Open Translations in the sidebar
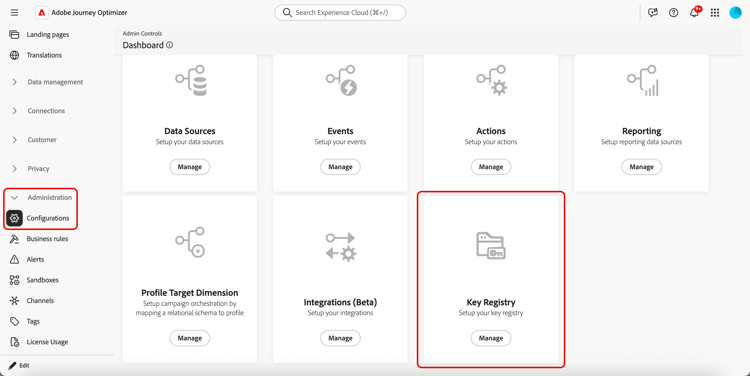 [x=44, y=55]
